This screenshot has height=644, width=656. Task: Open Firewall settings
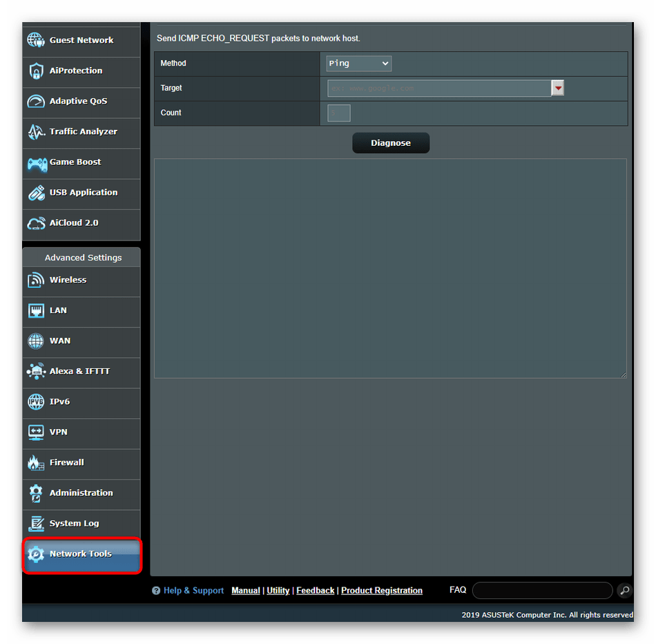coord(81,464)
